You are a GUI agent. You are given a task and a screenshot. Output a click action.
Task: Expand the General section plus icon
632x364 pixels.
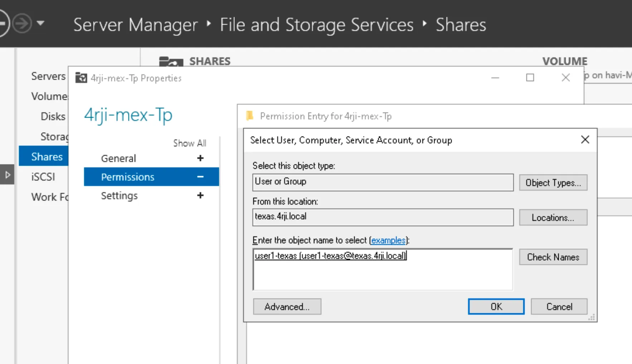200,158
